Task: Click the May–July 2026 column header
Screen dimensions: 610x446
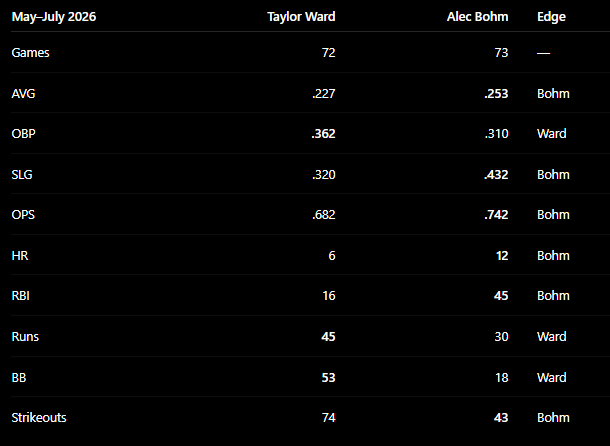Action: (54, 17)
